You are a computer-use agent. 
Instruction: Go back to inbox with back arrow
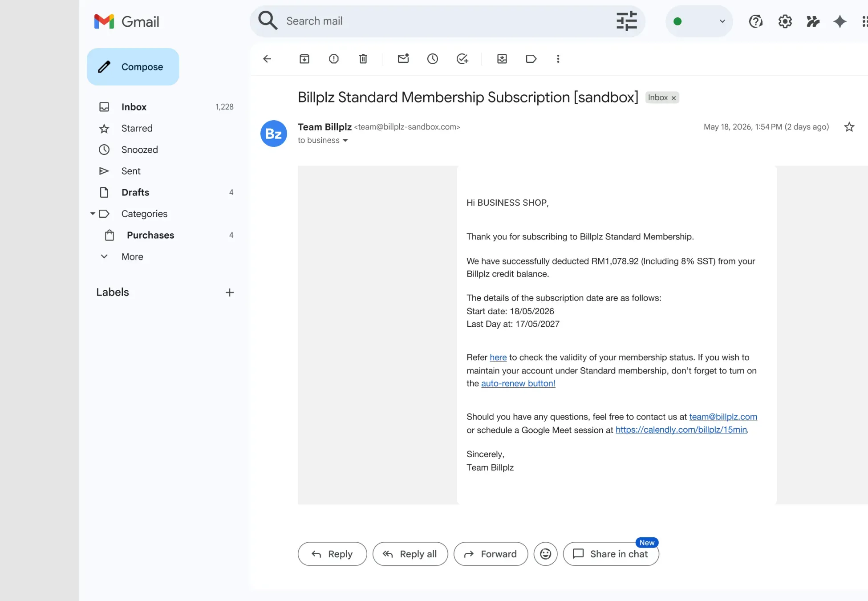267,59
